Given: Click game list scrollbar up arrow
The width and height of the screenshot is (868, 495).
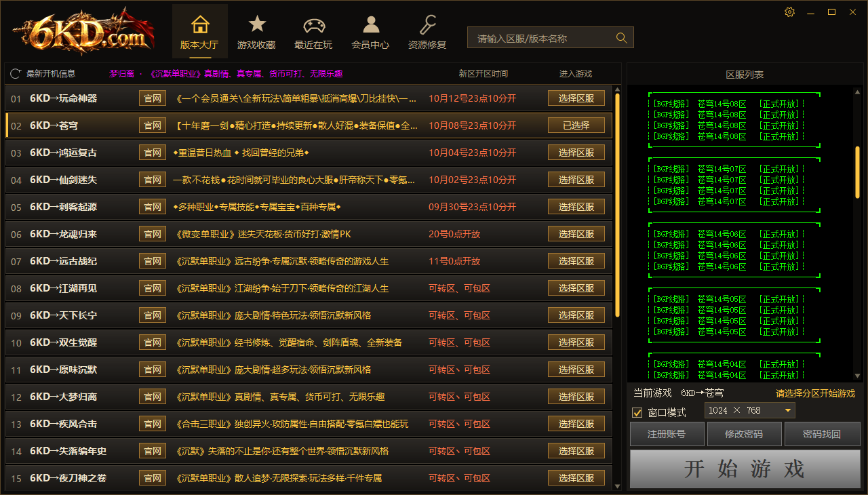Looking at the screenshot, I should [617, 88].
